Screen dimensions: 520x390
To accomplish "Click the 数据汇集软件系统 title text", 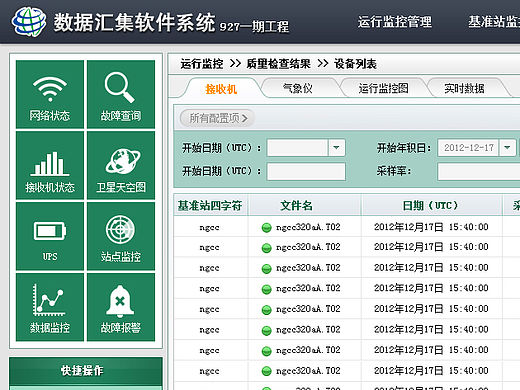I will [134, 23].
